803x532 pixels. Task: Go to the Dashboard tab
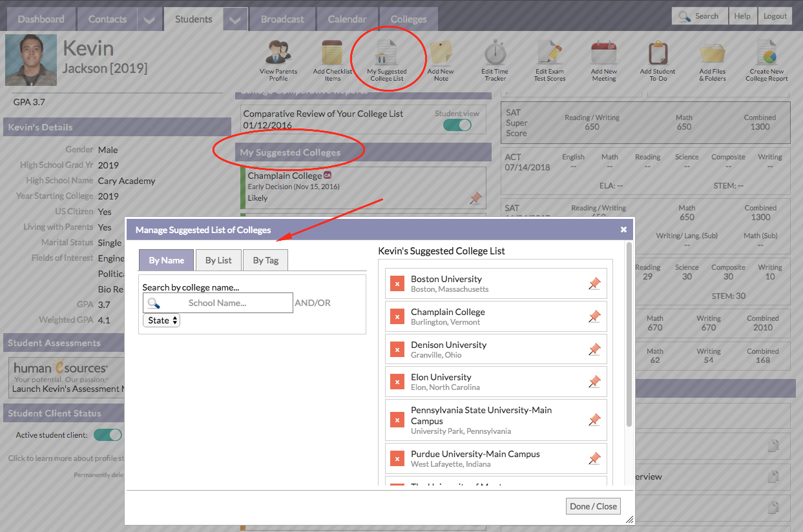pos(41,19)
